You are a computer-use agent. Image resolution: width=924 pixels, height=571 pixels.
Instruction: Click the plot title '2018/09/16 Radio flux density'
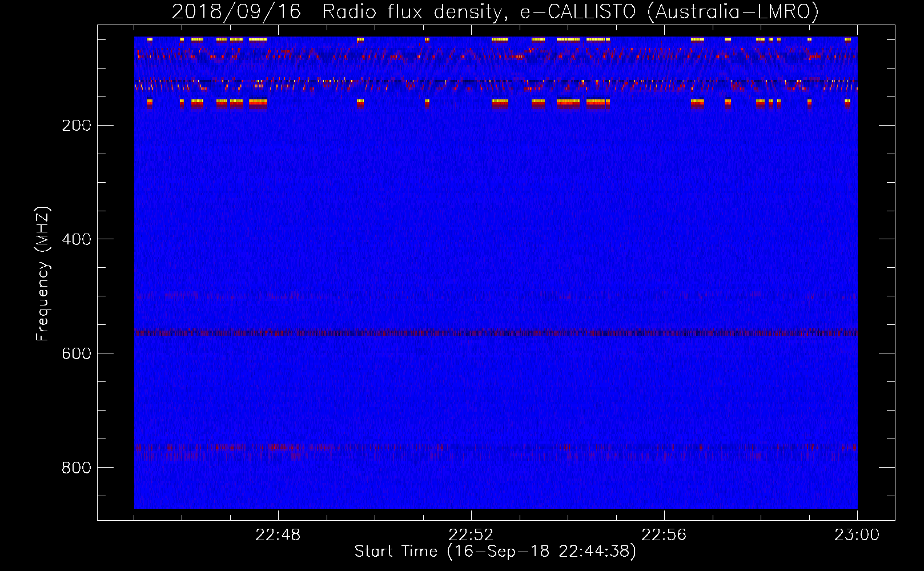[340, 12]
